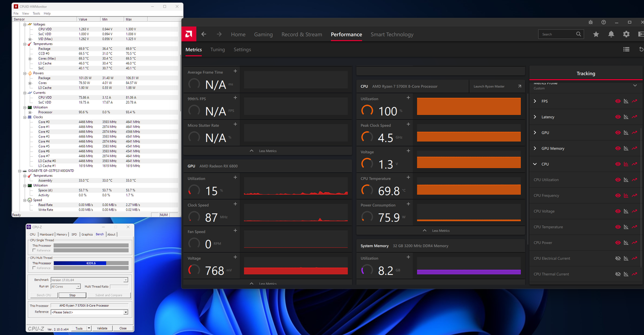This screenshot has width=644, height=335.
Task: Open favorites with the star icon
Action: (x=596, y=34)
